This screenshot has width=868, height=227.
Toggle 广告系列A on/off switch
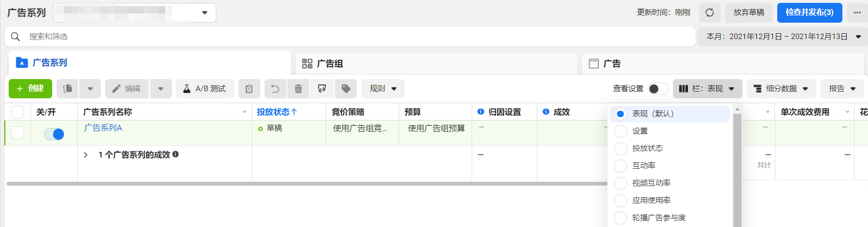[54, 134]
